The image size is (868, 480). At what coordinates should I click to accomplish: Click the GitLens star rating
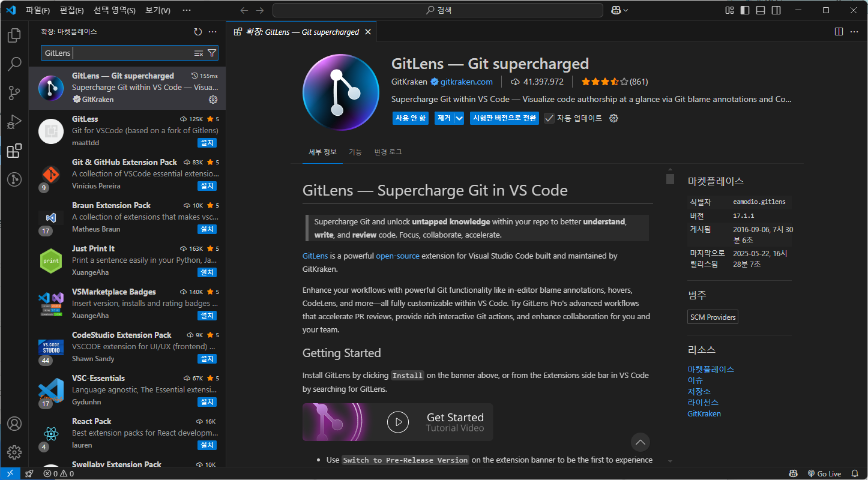[x=615, y=82]
